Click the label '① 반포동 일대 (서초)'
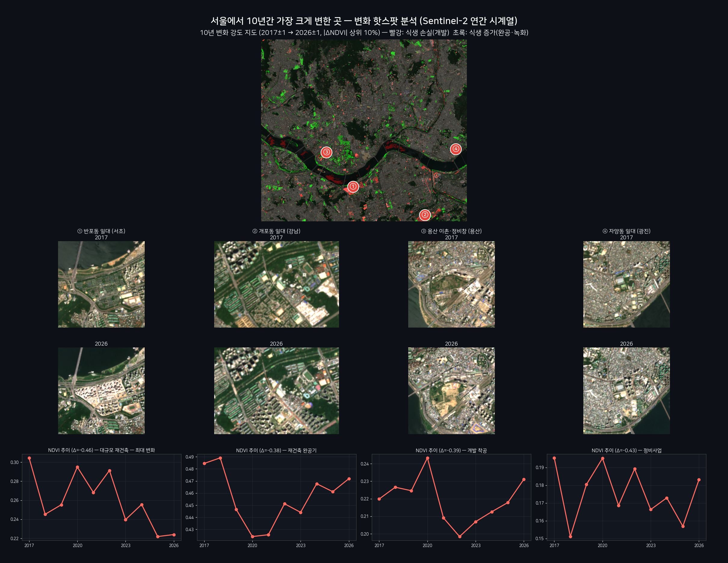728x563 pixels. (101, 231)
